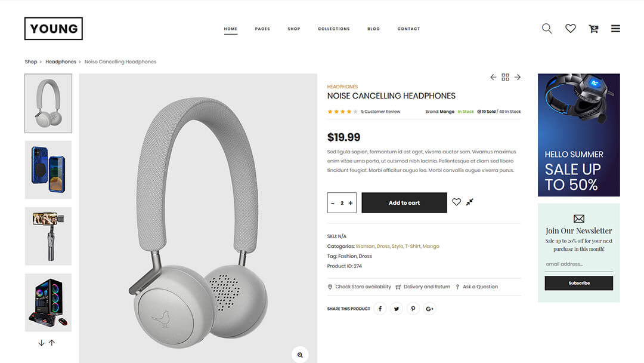This screenshot has height=363, width=644.
Task: View all products grid icon
Action: tap(505, 77)
